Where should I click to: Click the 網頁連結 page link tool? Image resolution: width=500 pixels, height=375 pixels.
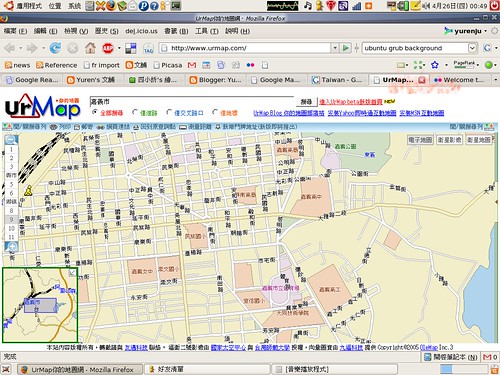[x=113, y=127]
